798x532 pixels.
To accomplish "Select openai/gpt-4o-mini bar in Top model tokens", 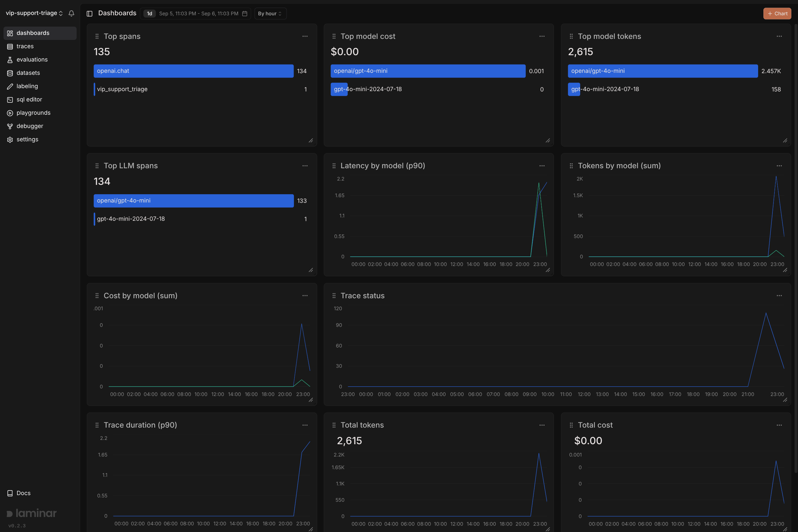I will [663, 71].
